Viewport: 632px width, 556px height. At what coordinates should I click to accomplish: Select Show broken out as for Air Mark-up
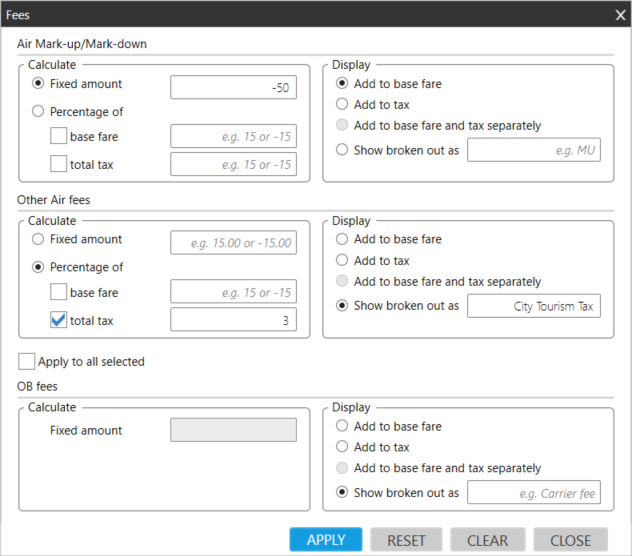[x=343, y=150]
